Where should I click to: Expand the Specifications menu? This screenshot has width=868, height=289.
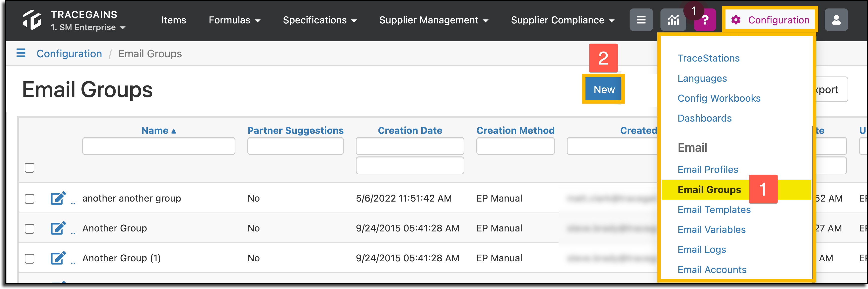click(320, 20)
